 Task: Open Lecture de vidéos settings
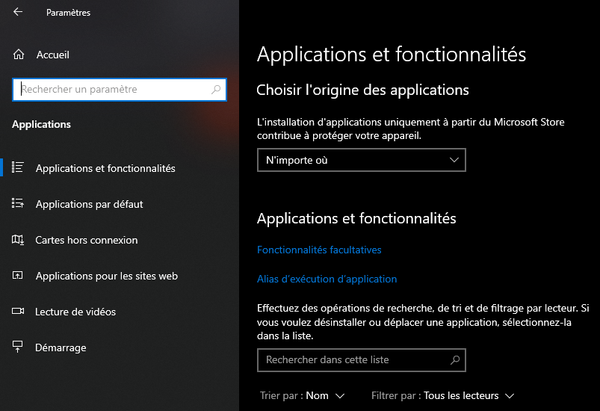coord(75,312)
